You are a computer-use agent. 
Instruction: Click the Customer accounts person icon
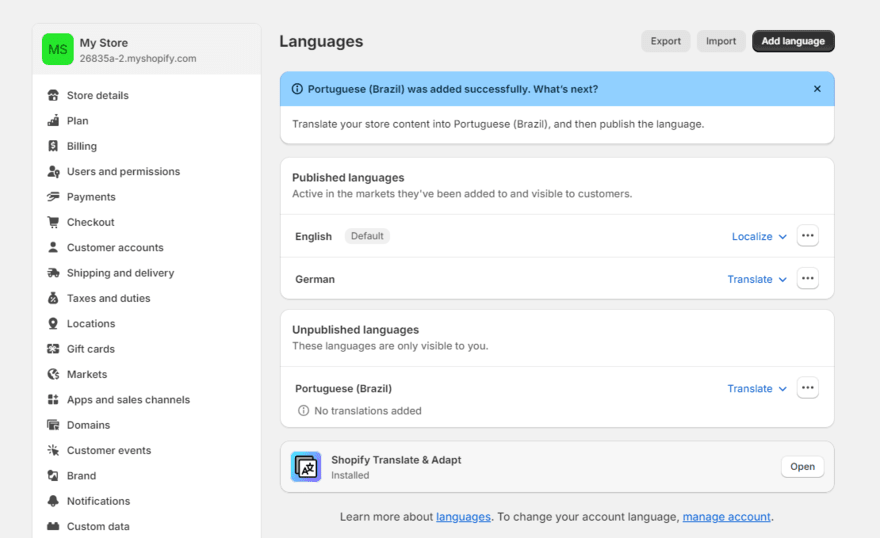(x=53, y=247)
